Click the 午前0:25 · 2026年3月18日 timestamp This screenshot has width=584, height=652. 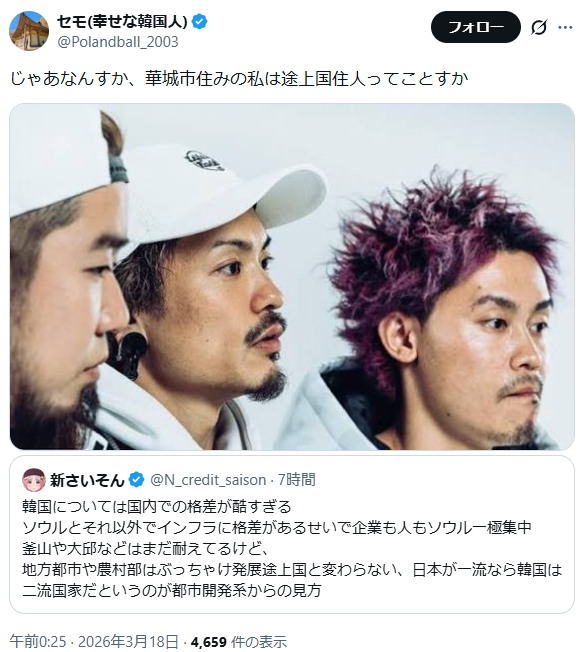(x=94, y=641)
